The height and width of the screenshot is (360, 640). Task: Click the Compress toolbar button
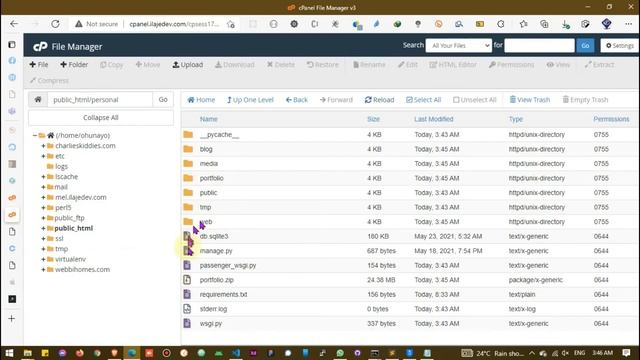click(49, 80)
